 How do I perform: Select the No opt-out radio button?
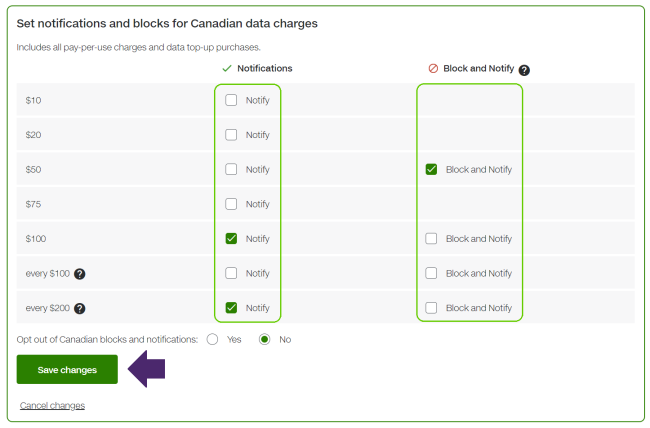(x=265, y=339)
